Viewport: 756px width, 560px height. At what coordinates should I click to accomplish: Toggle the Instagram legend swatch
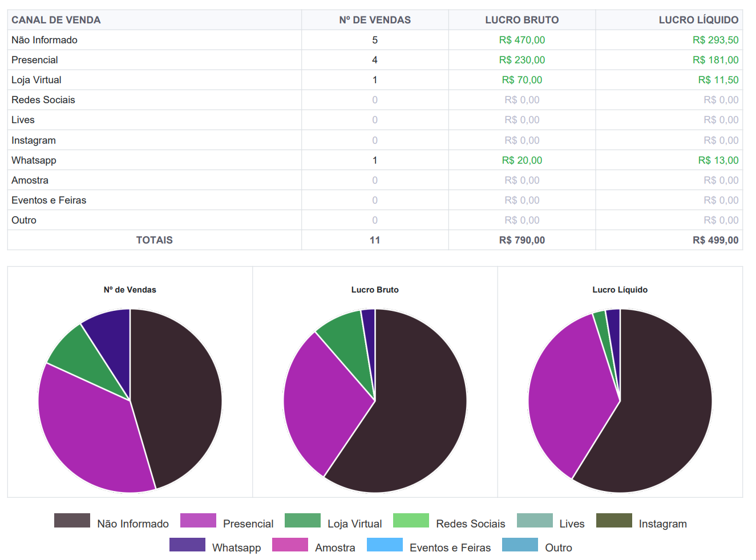(614, 521)
